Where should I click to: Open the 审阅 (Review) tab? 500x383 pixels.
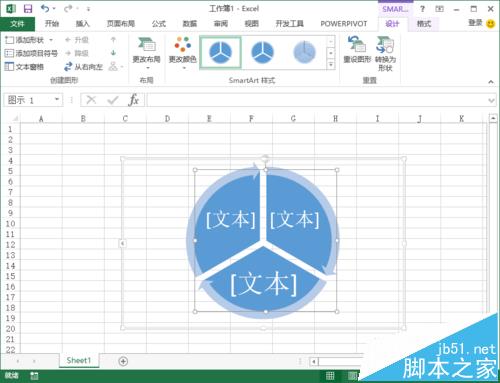pyautogui.click(x=221, y=24)
